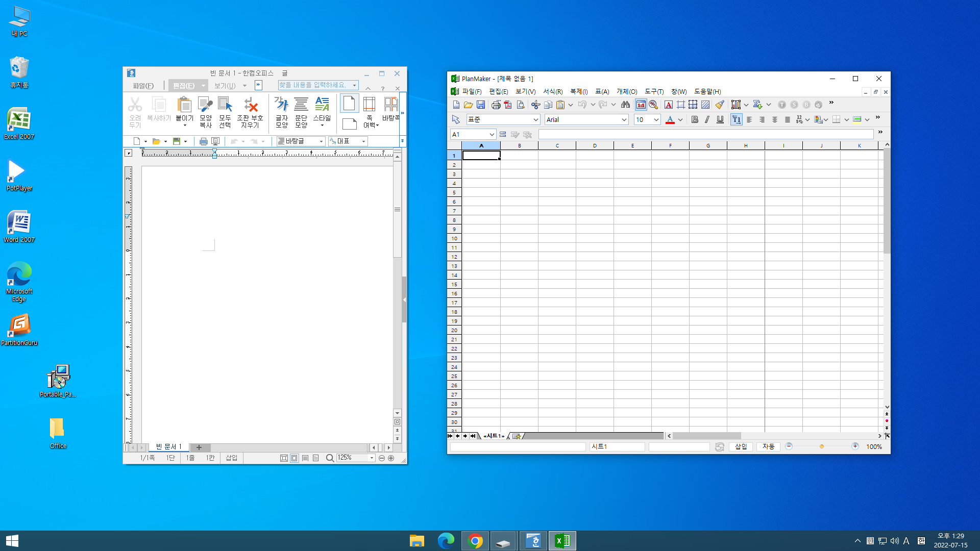Click 조판 부호 지우기 icon
Screen dimensions: 980x551
(x=250, y=111)
